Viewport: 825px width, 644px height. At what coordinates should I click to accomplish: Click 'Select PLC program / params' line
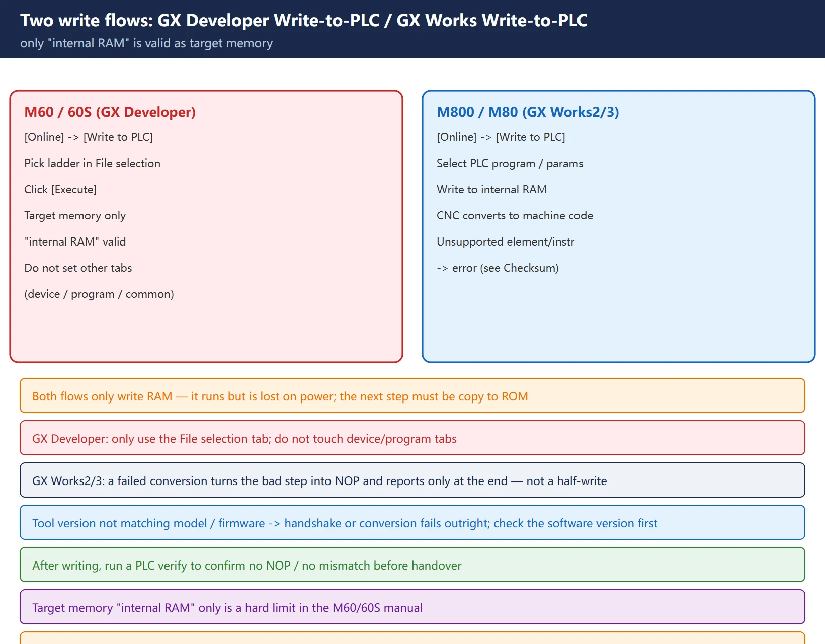510,163
